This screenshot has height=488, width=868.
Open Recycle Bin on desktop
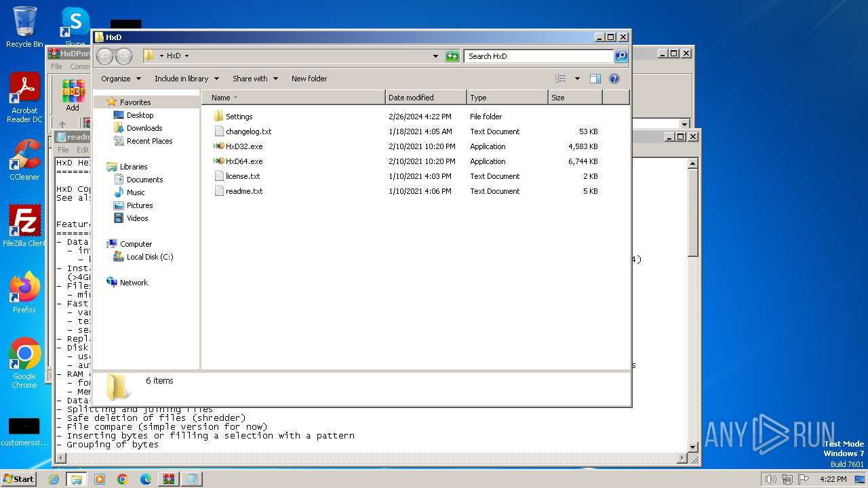click(x=24, y=27)
